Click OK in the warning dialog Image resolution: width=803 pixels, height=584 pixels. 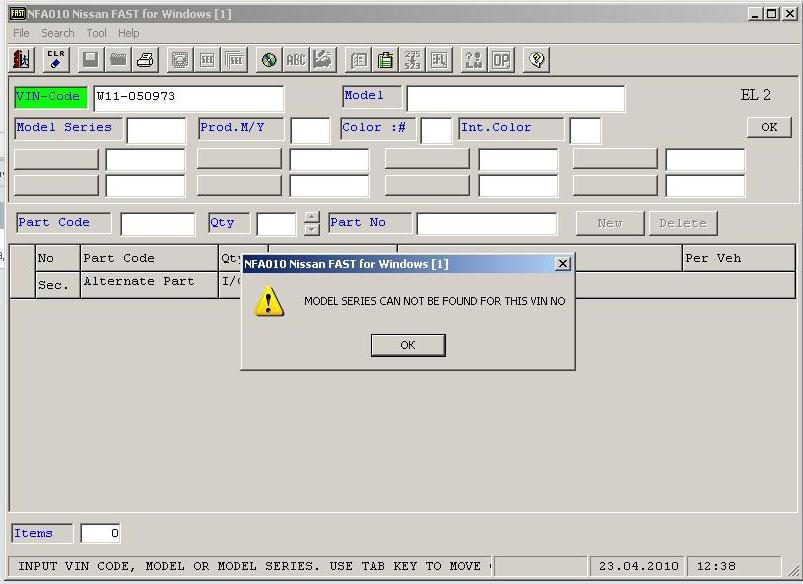(408, 345)
